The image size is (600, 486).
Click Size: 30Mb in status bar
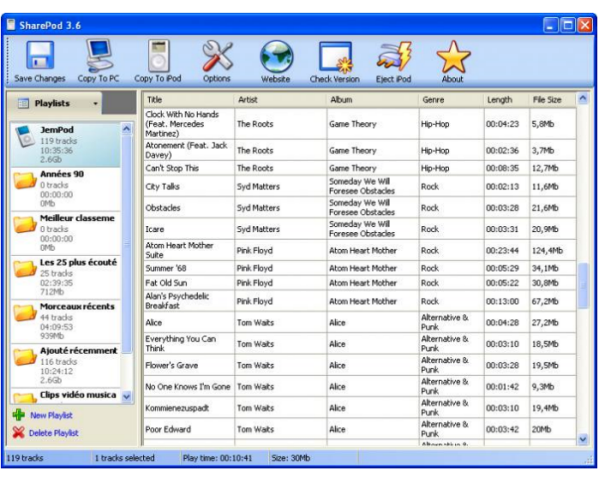[x=291, y=458]
